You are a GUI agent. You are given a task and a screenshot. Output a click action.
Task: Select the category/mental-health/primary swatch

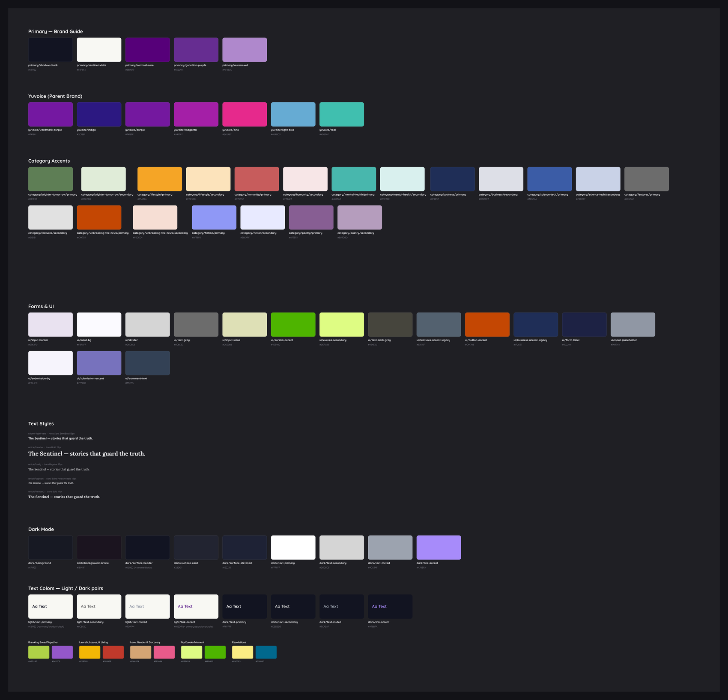point(354,179)
